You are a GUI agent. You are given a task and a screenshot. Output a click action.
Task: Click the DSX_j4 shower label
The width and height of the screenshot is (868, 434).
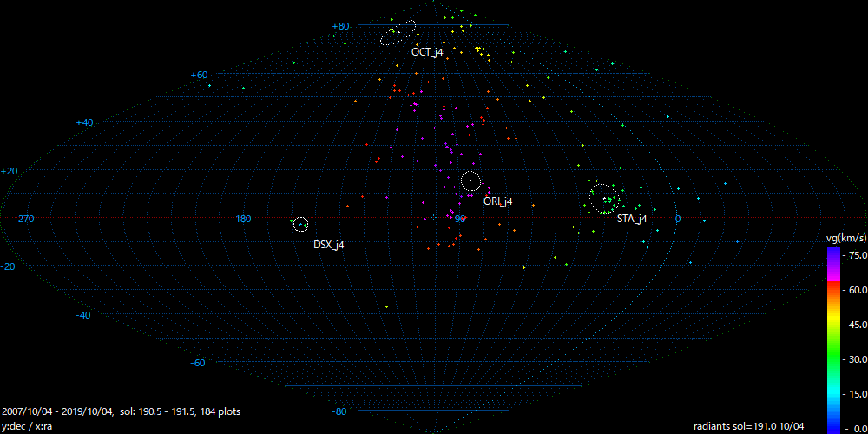[x=329, y=246]
